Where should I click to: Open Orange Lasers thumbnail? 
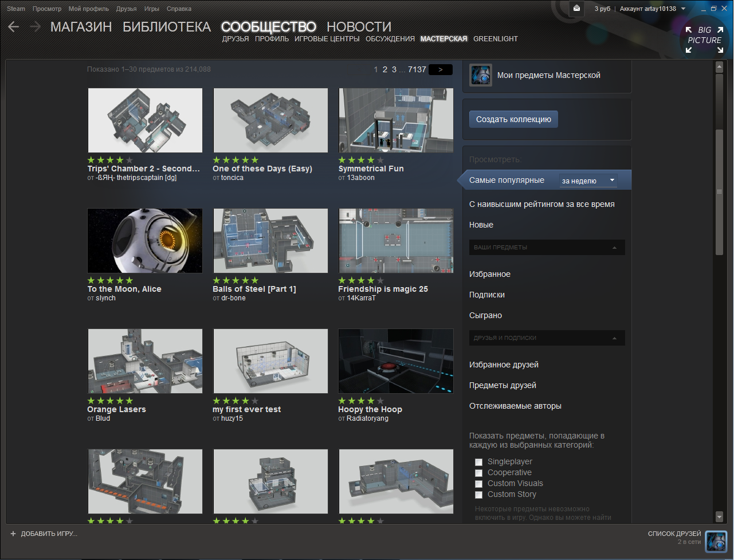pos(145,361)
